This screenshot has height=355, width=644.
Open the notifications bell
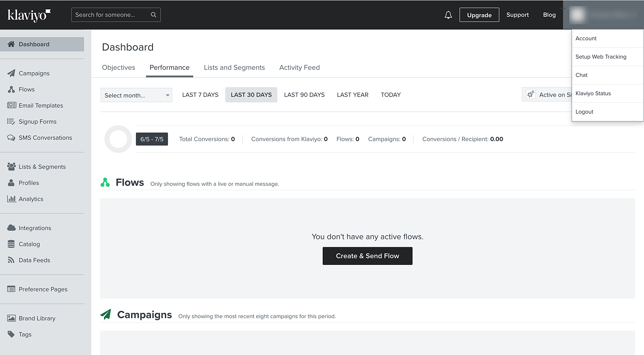[x=448, y=15]
